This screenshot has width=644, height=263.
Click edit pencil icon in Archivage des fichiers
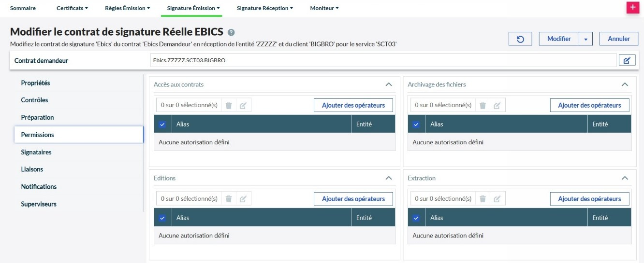point(497,105)
